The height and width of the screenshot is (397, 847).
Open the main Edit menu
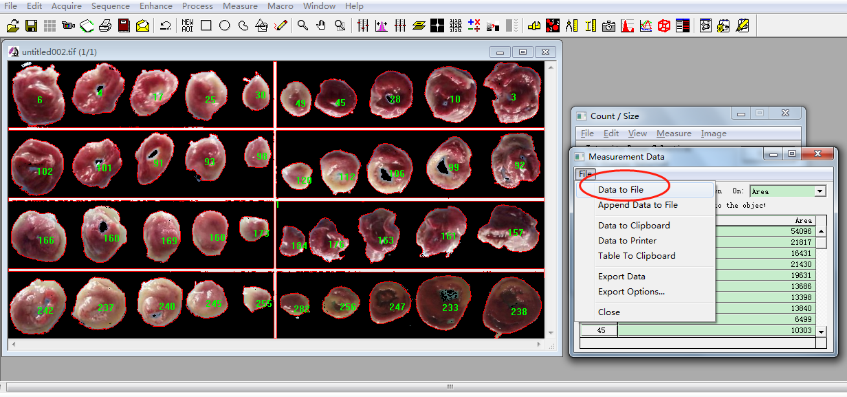(x=34, y=6)
